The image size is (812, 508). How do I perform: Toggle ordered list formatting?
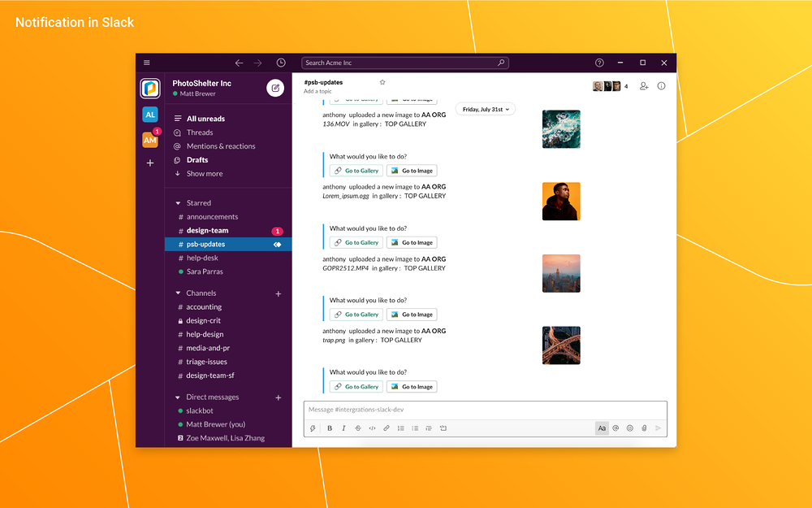pyautogui.click(x=401, y=428)
